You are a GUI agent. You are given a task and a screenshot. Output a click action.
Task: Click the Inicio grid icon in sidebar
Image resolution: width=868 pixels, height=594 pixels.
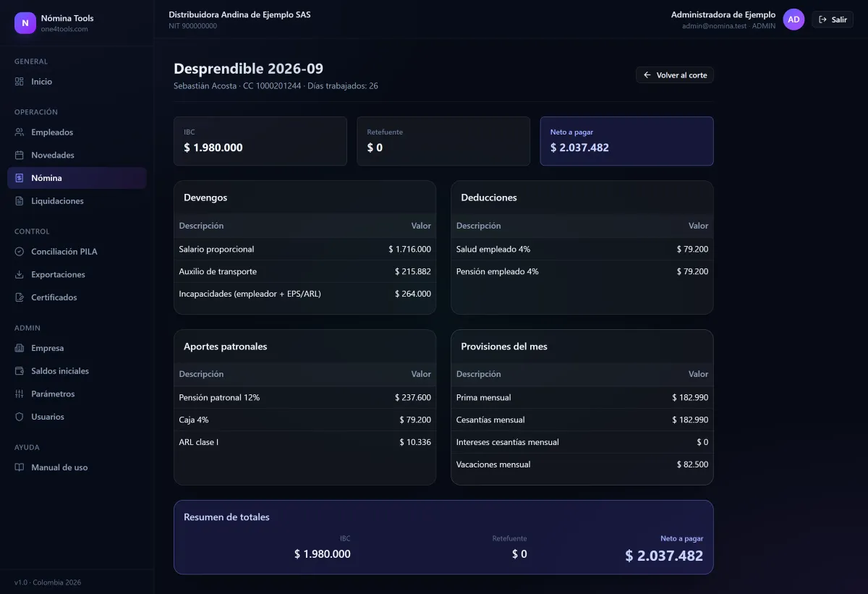(x=20, y=82)
